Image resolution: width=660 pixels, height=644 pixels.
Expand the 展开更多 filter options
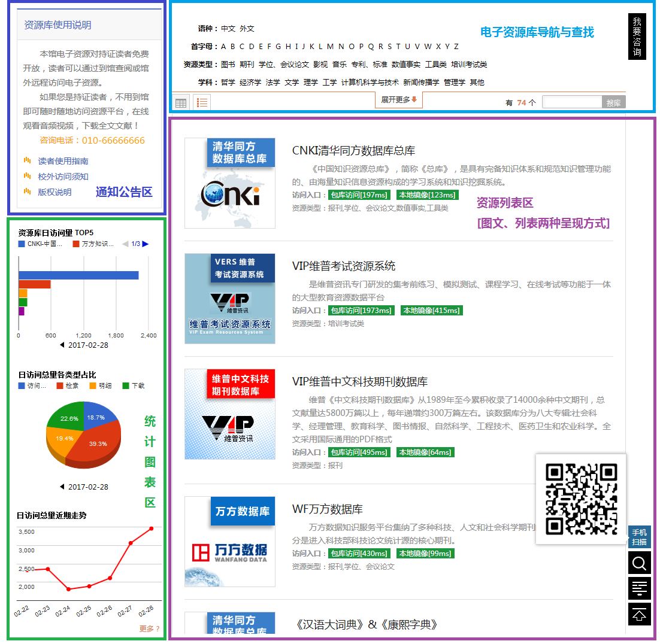tap(399, 100)
